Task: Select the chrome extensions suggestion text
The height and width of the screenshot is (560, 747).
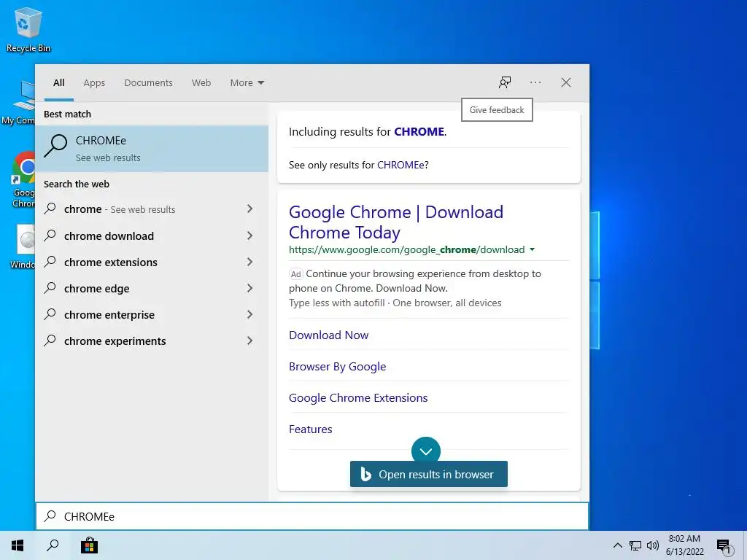Action: click(x=111, y=262)
